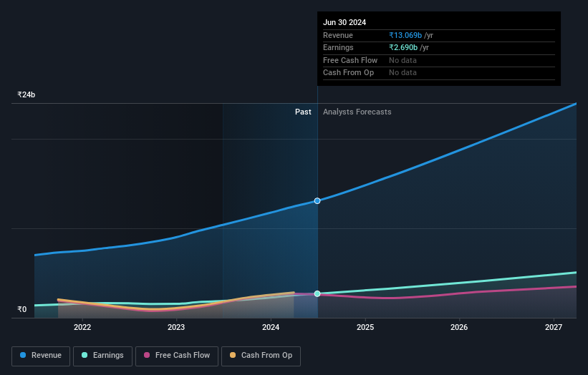Toggle the Earnings legend series
The height and width of the screenshot is (375, 588).
coord(102,356)
